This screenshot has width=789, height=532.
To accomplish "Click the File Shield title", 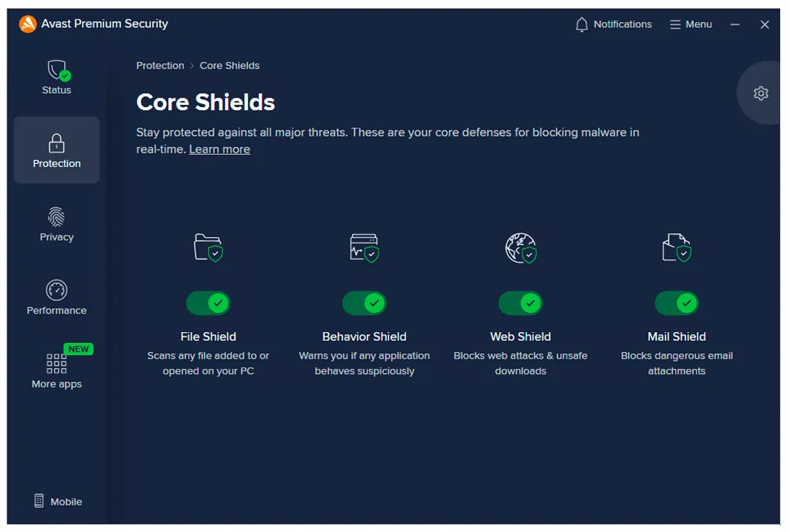I will [208, 336].
